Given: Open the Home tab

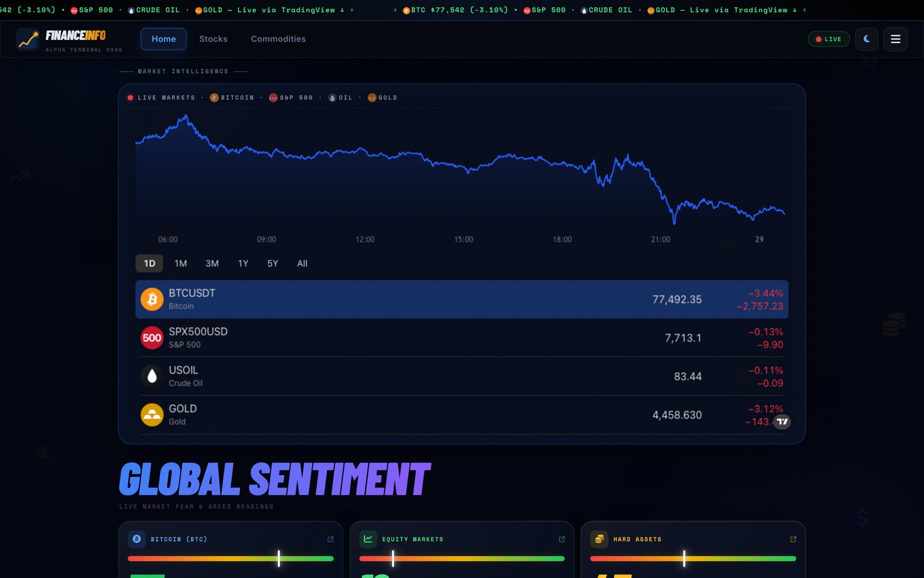Looking at the screenshot, I should tap(163, 39).
